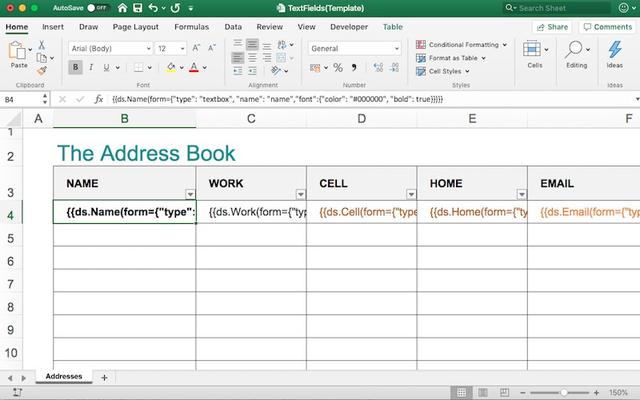Open the Cells button menu
640x400 pixels.
click(x=535, y=54)
